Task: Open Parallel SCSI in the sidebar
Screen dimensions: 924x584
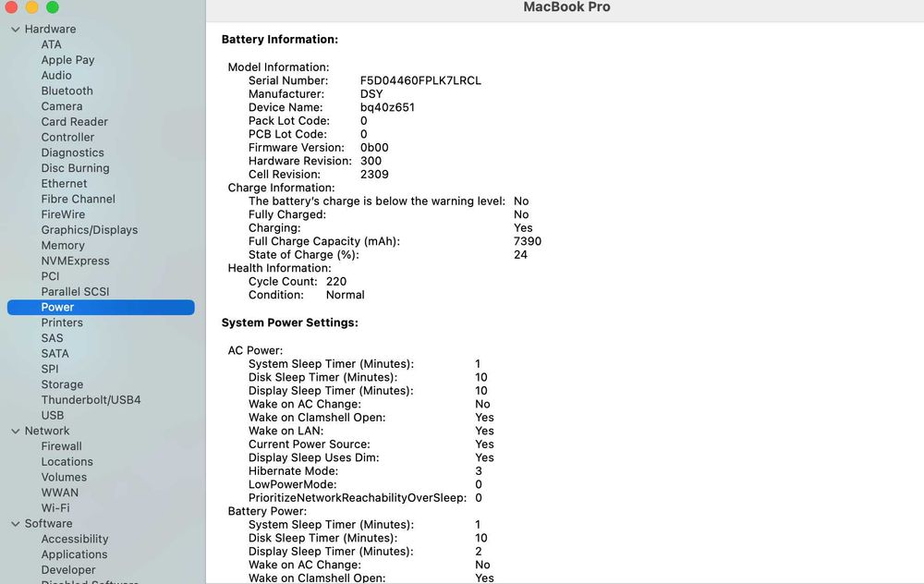Action: tap(76, 291)
